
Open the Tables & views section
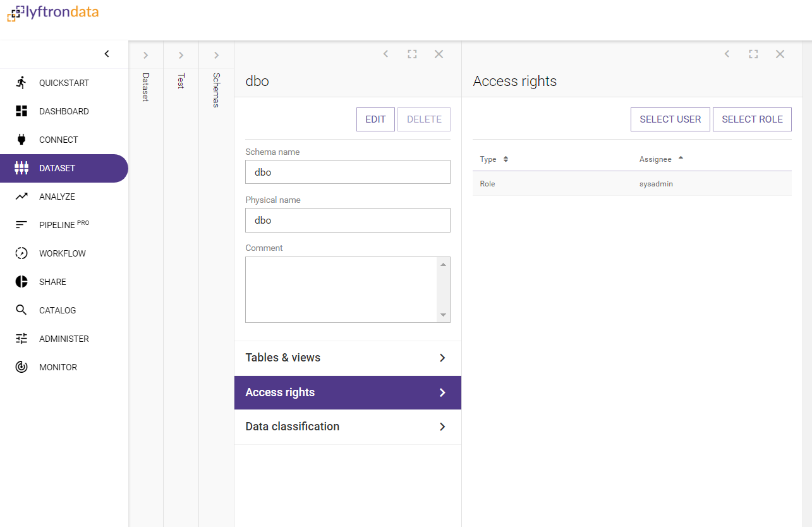click(x=348, y=358)
